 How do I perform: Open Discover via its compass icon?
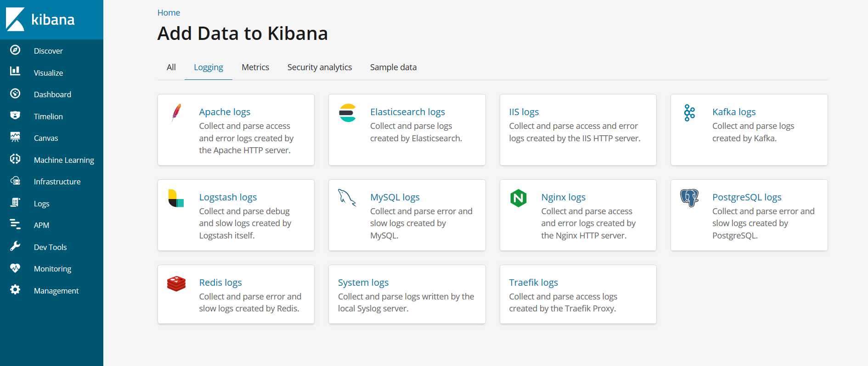point(15,50)
